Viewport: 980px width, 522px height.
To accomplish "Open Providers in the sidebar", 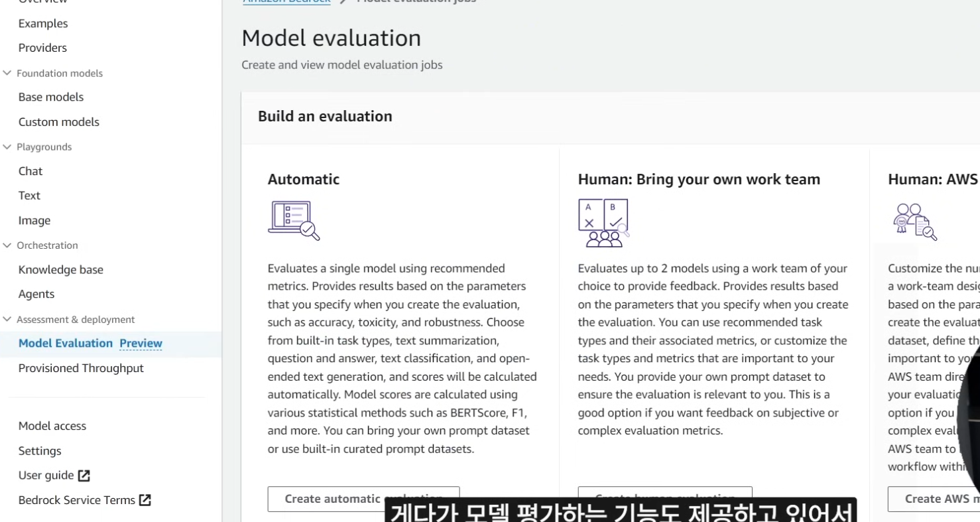I will (x=42, y=48).
